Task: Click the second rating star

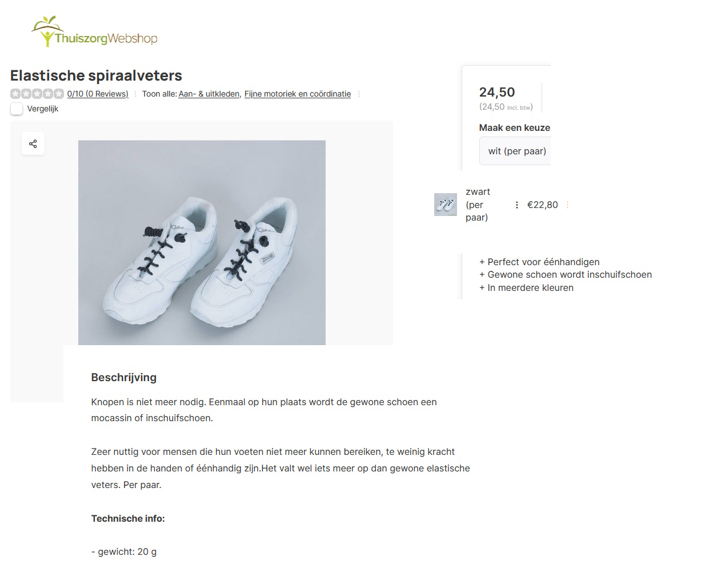Action: click(x=26, y=94)
